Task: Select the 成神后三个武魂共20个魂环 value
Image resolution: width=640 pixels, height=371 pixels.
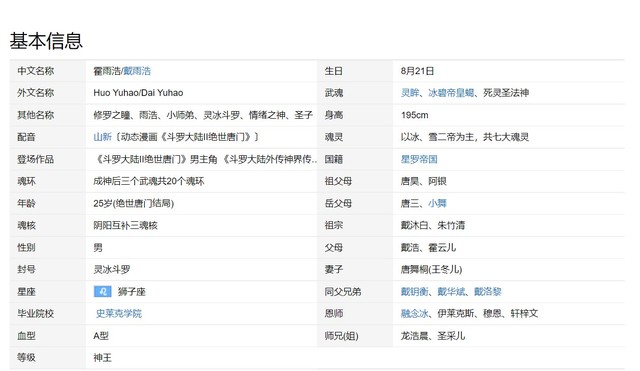Action: click(149, 181)
